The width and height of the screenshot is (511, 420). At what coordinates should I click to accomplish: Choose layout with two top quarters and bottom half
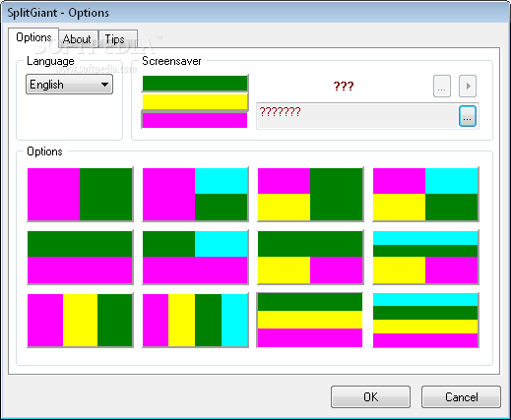195,257
